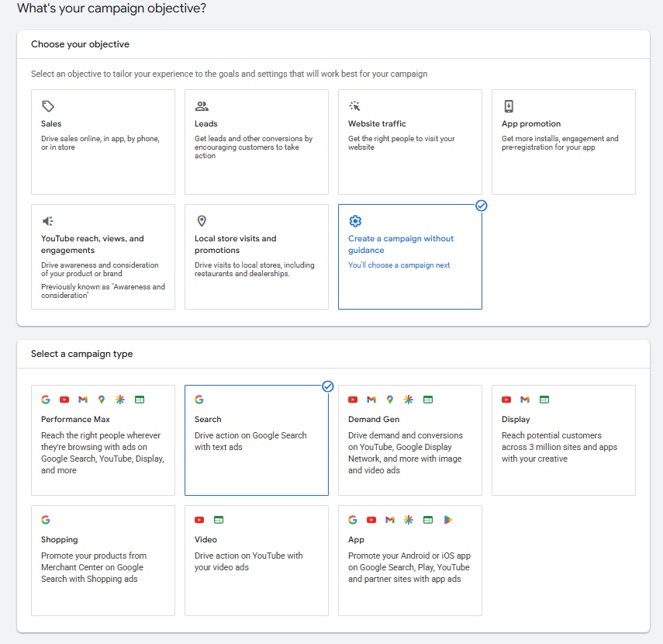Viewport: 663px width, 644px height.
Task: Click 'Drive action on YouTube with your video ads'
Action: (x=249, y=561)
